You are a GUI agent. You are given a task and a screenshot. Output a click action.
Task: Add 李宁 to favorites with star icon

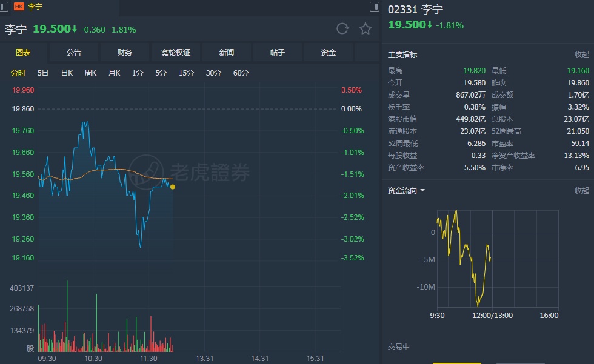pyautogui.click(x=365, y=28)
